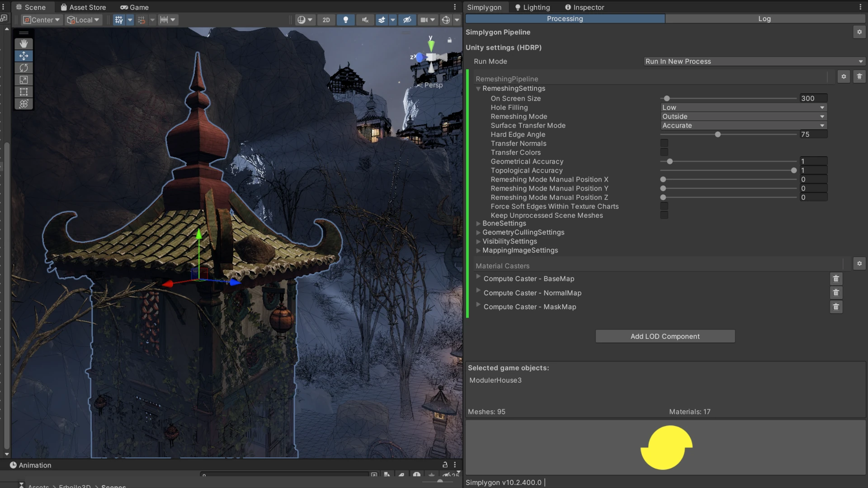Drag the Hard Edge Angle slider

point(718,135)
